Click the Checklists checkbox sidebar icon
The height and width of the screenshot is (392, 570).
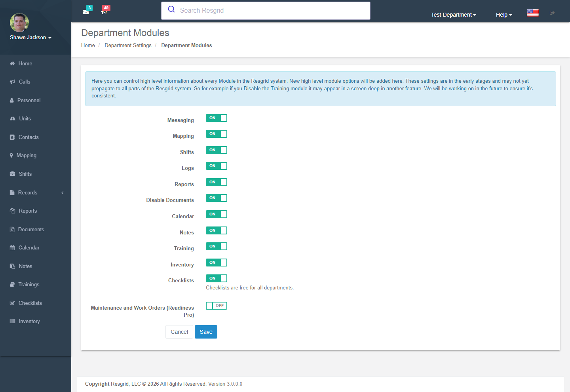(12, 303)
